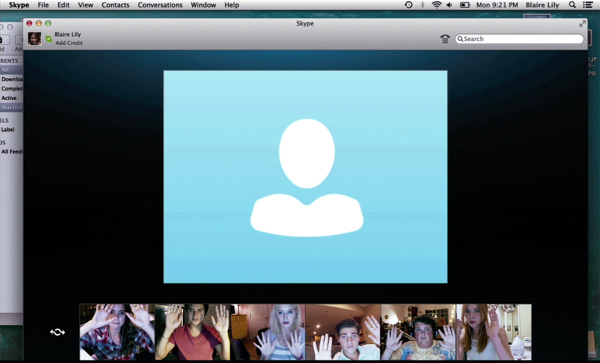The height and width of the screenshot is (363, 600).
Task: Open the Conversations menu
Action: pos(160,5)
